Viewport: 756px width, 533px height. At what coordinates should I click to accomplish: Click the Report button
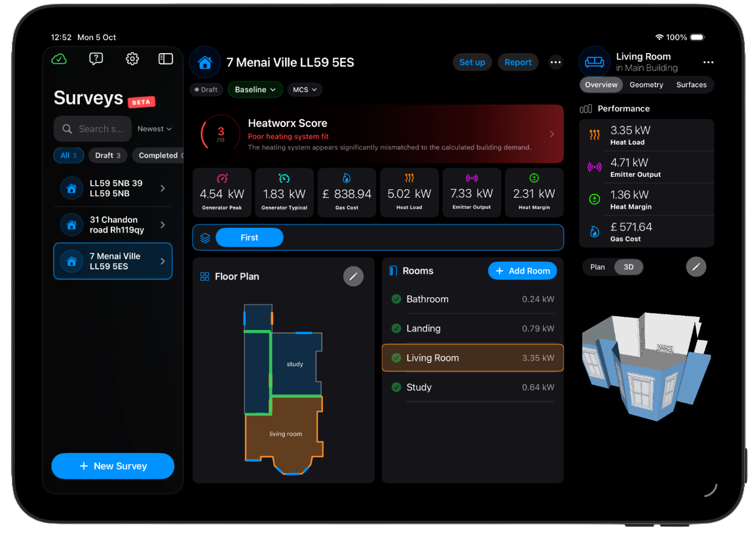tap(518, 62)
